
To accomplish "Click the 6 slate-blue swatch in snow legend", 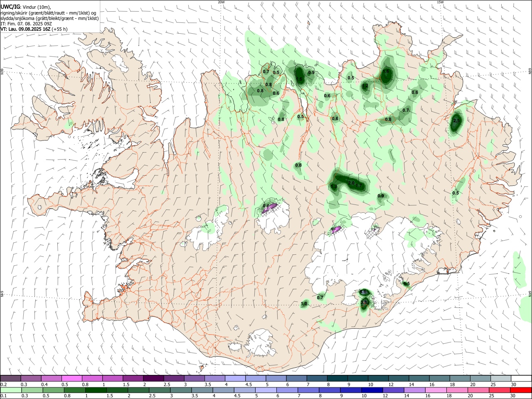I will 296,378.
